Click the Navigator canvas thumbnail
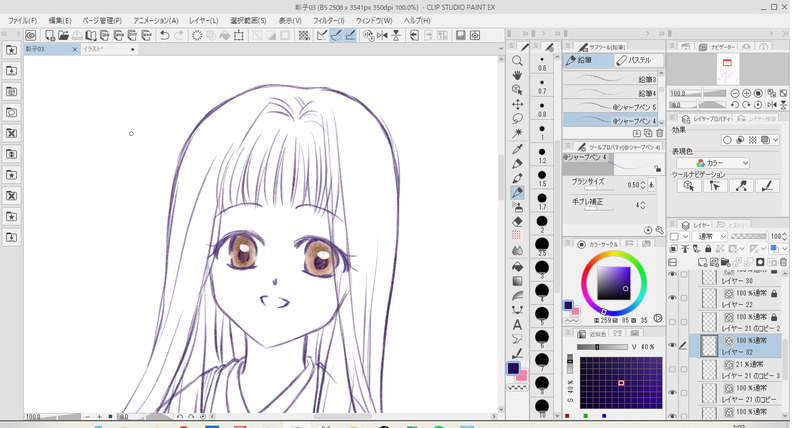 [x=727, y=70]
